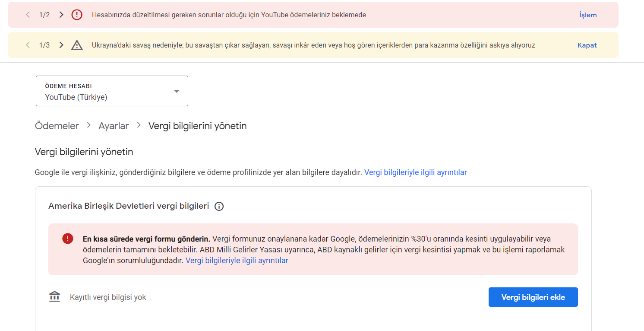
Task: Click the red error icon in payments-on-hold banner
Action: click(77, 15)
